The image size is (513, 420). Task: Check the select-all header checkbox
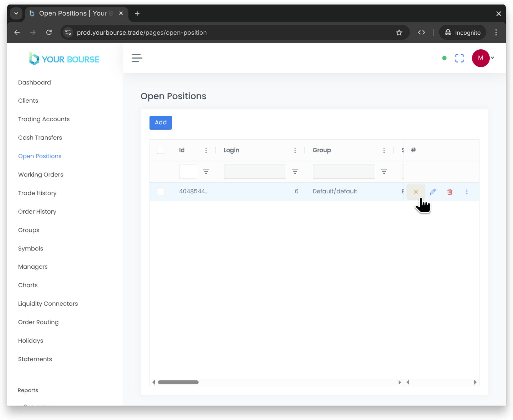pos(160,150)
